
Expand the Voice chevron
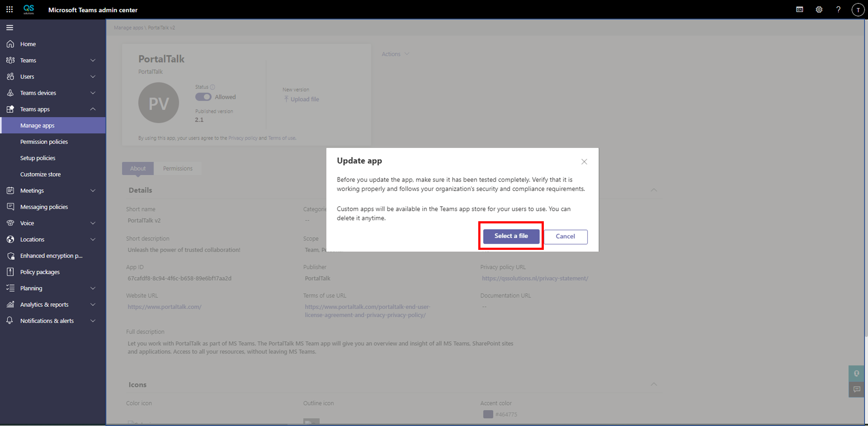point(93,223)
